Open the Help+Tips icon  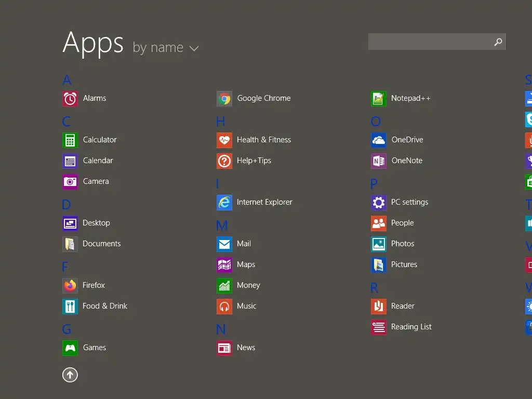click(224, 161)
